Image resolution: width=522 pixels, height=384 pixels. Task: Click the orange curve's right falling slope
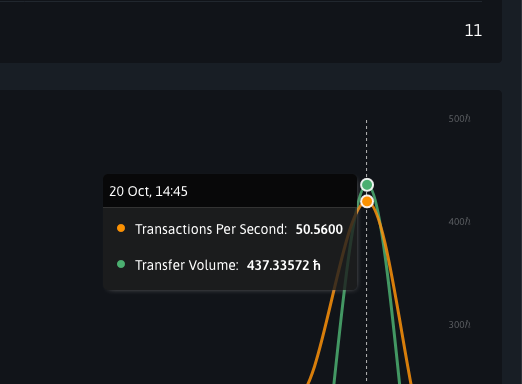point(398,300)
